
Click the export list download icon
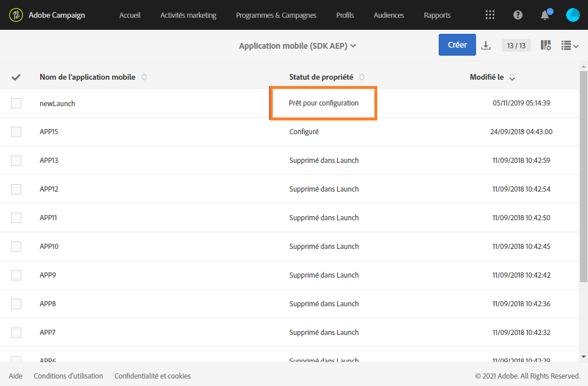coord(486,45)
